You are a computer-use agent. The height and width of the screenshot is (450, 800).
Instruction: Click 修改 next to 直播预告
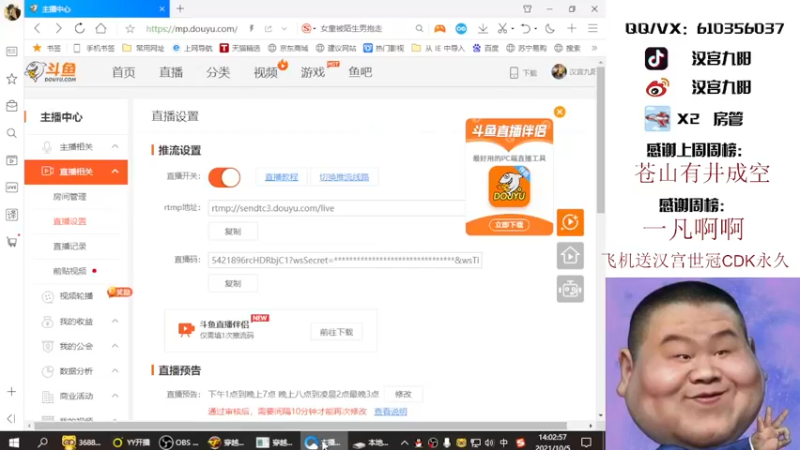pyautogui.click(x=403, y=394)
